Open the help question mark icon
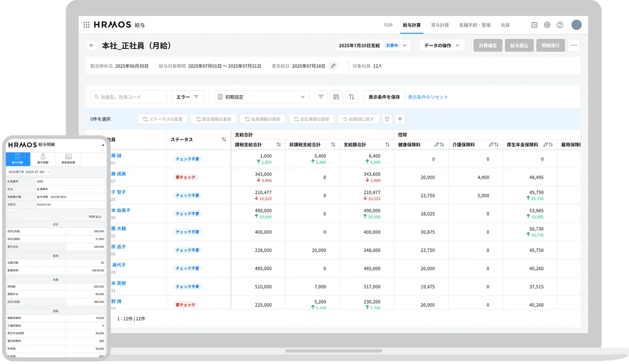 pyautogui.click(x=560, y=25)
